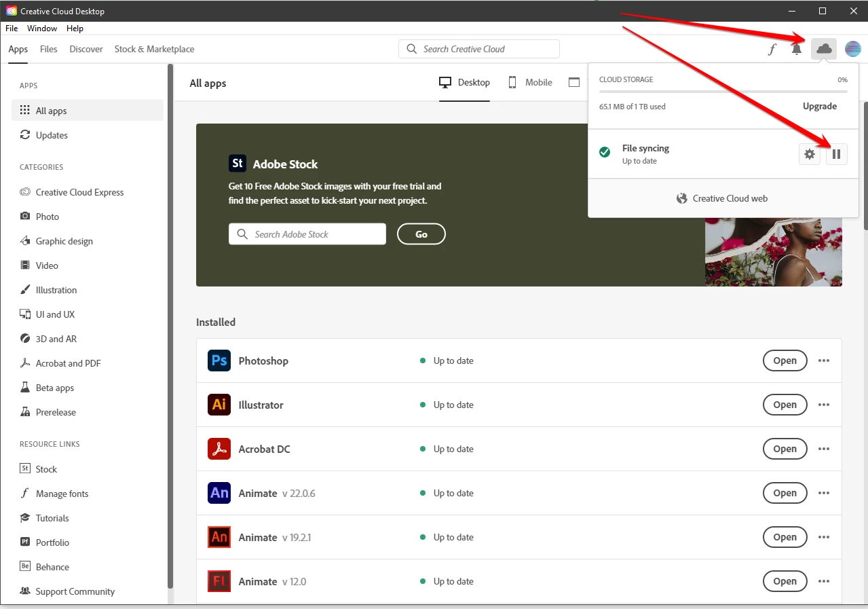868x609 pixels.
Task: Open the File menu
Action: [12, 29]
